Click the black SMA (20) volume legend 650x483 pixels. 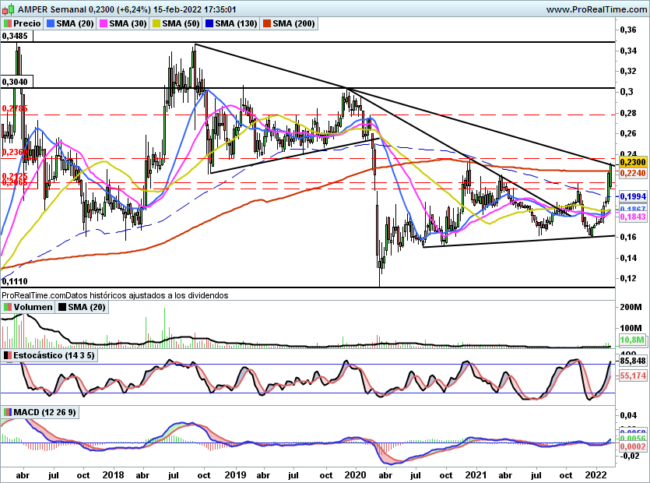pyautogui.click(x=82, y=307)
